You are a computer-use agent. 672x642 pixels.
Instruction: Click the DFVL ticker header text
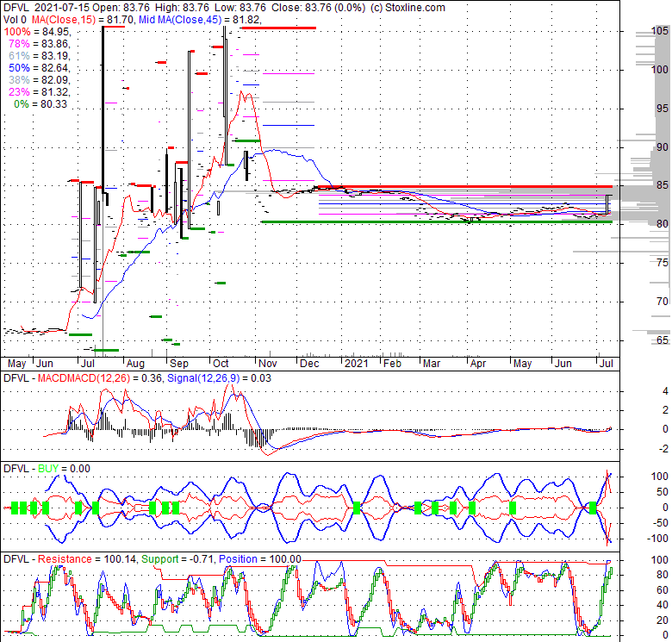point(16,8)
